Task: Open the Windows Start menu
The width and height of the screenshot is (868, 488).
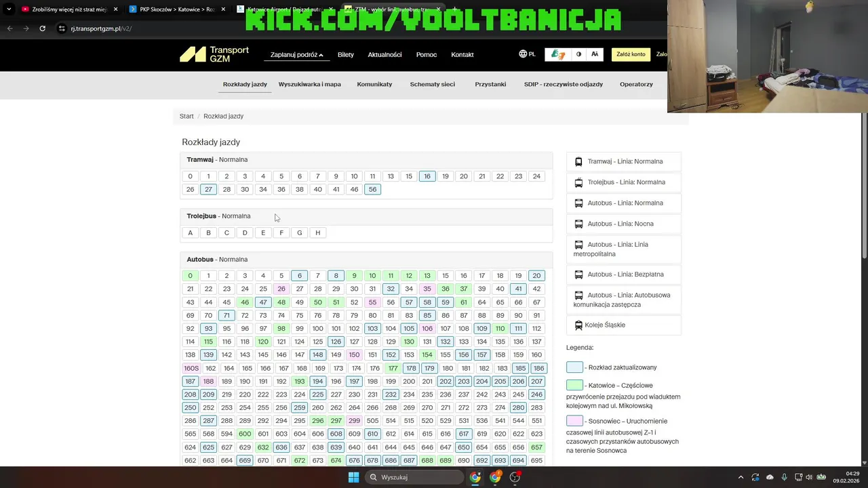Action: click(353, 477)
